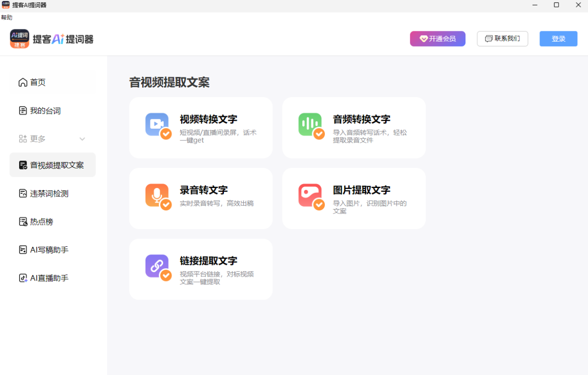Open 违禁词检测 in sidebar
Image resolution: width=588 pixels, height=375 pixels.
52,193
